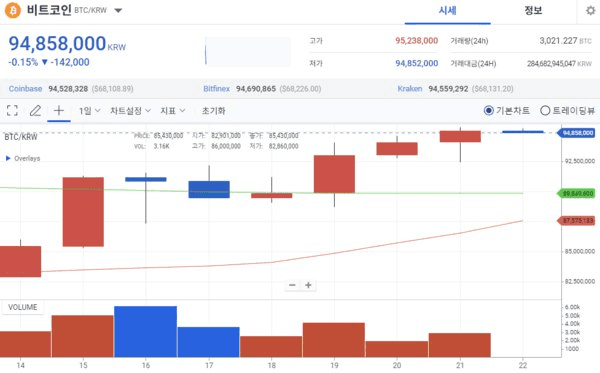This screenshot has width=600, height=373.
Task: Click the red candle on day 19
Action: (x=334, y=174)
